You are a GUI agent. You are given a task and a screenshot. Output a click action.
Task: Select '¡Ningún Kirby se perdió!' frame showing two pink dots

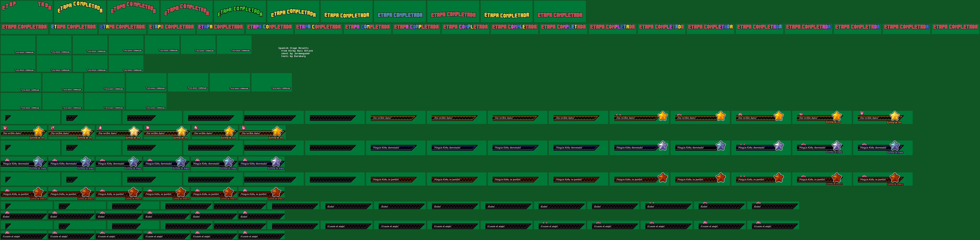(x=761, y=179)
